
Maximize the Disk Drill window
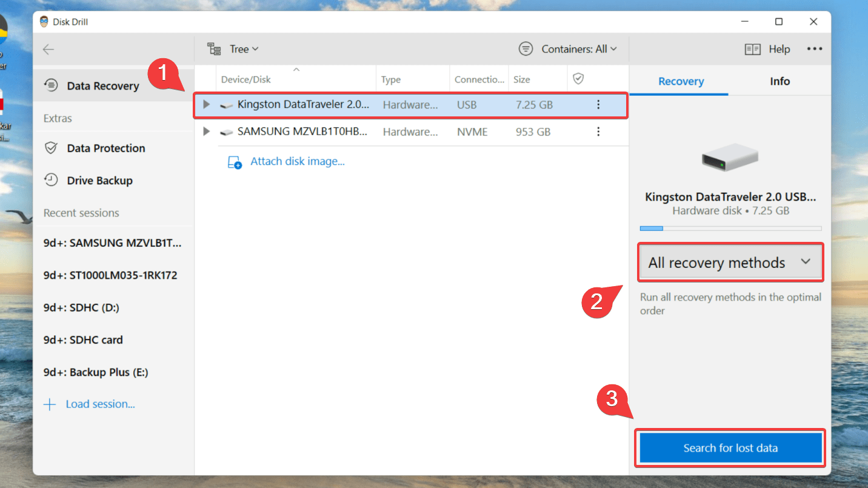coord(779,22)
